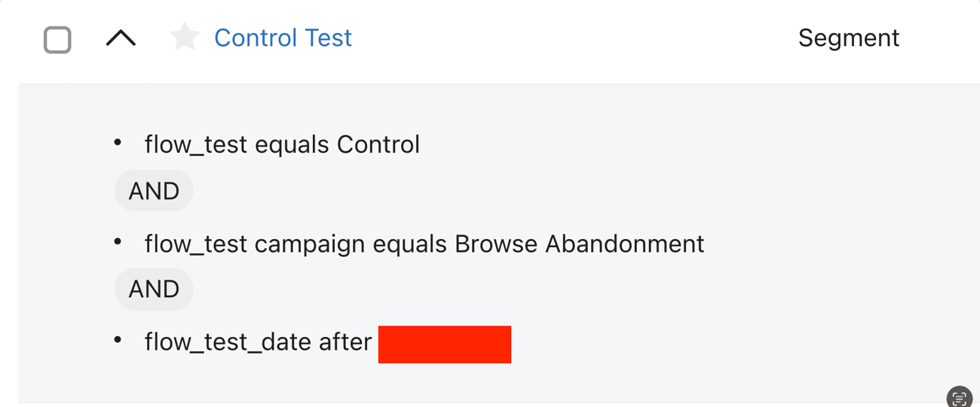Star the Control Test segment as favorite

[x=185, y=37]
